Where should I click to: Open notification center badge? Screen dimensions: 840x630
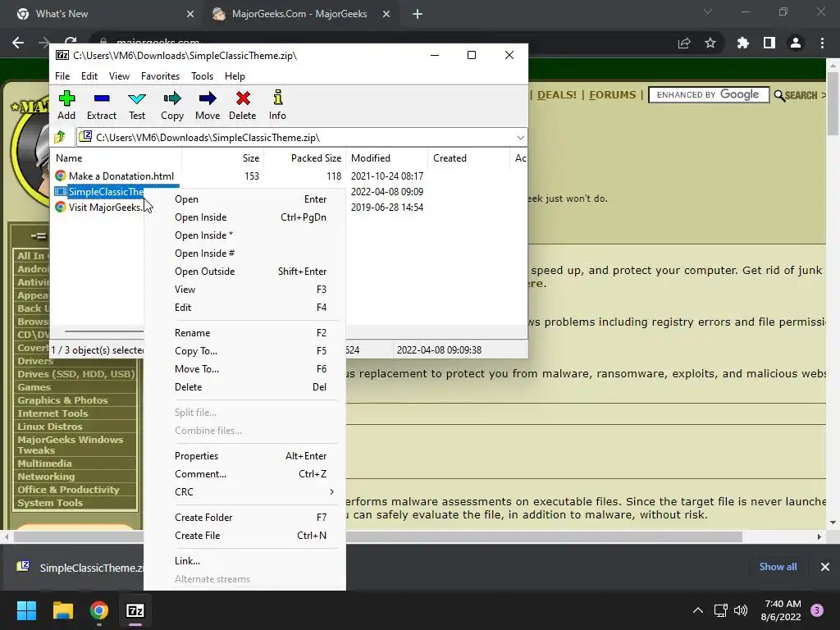tap(817, 610)
